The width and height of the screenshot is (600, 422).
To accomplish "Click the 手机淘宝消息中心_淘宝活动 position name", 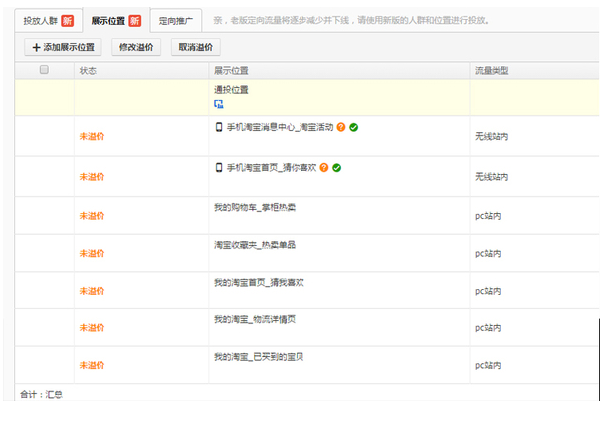I will click(280, 127).
